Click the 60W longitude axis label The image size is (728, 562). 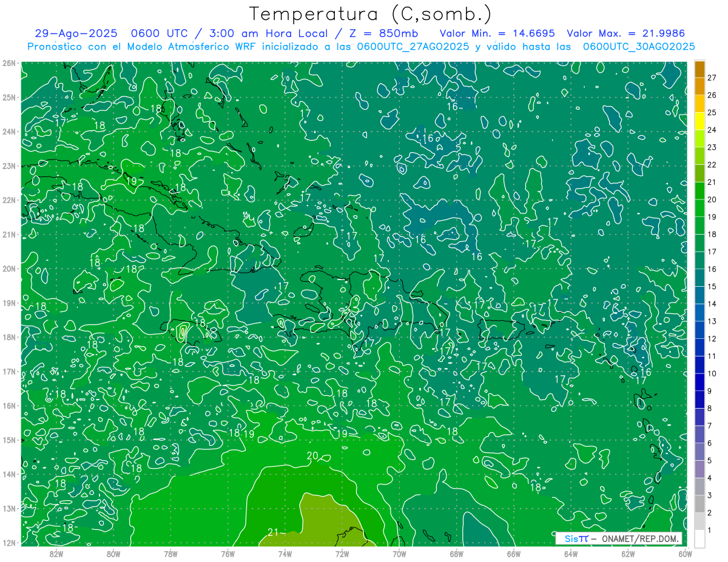point(686,553)
